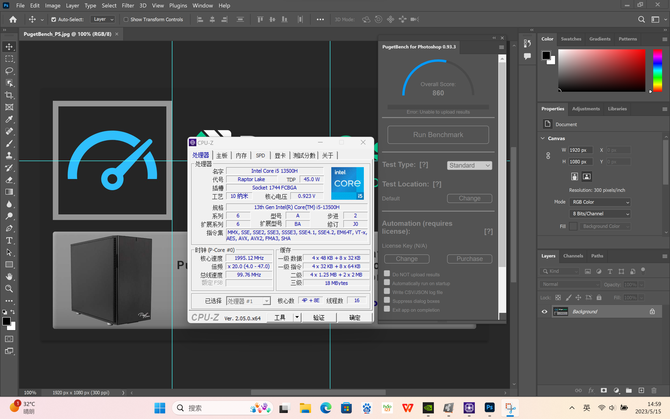
Task: Switch to the Adjustments tab
Action: click(586, 109)
